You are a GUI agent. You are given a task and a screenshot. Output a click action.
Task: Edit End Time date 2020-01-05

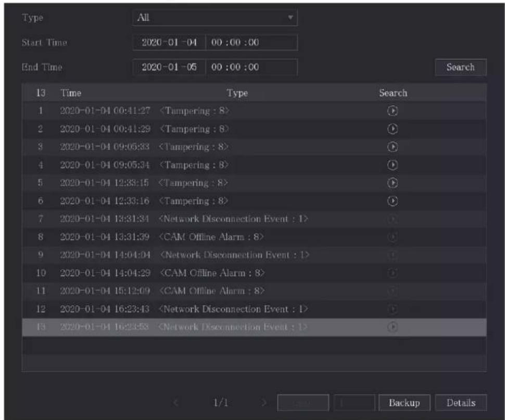[x=169, y=67]
